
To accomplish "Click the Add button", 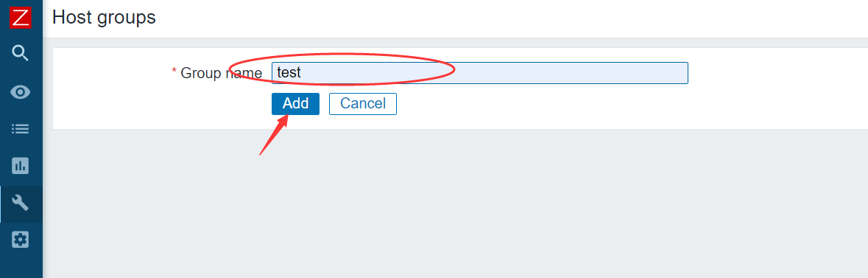I will [x=296, y=104].
